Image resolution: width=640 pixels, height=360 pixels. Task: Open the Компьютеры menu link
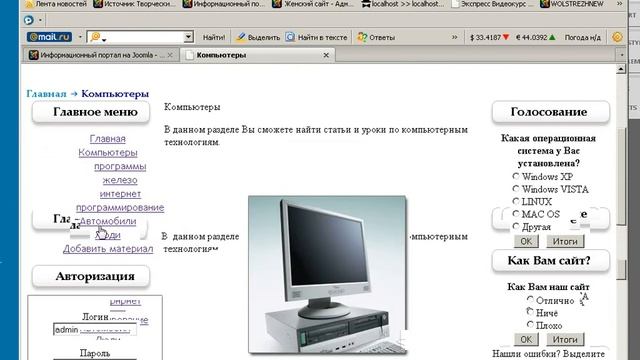click(108, 153)
